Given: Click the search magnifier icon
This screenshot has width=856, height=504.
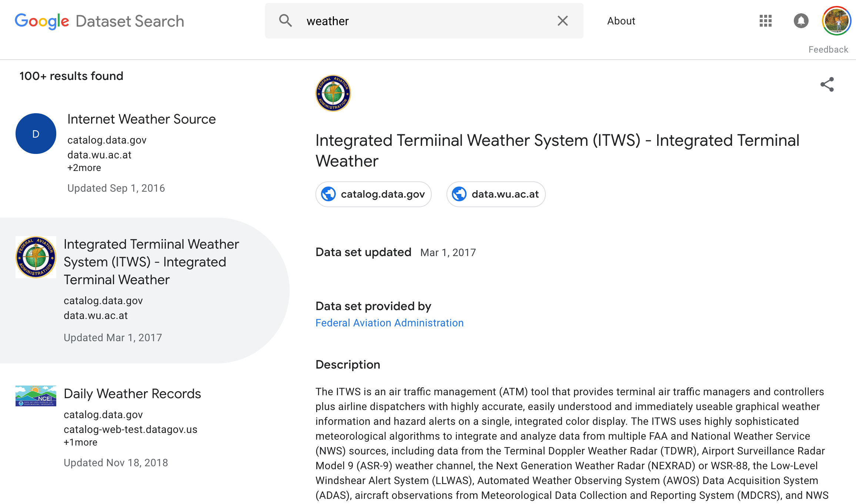Looking at the screenshot, I should (x=285, y=21).
